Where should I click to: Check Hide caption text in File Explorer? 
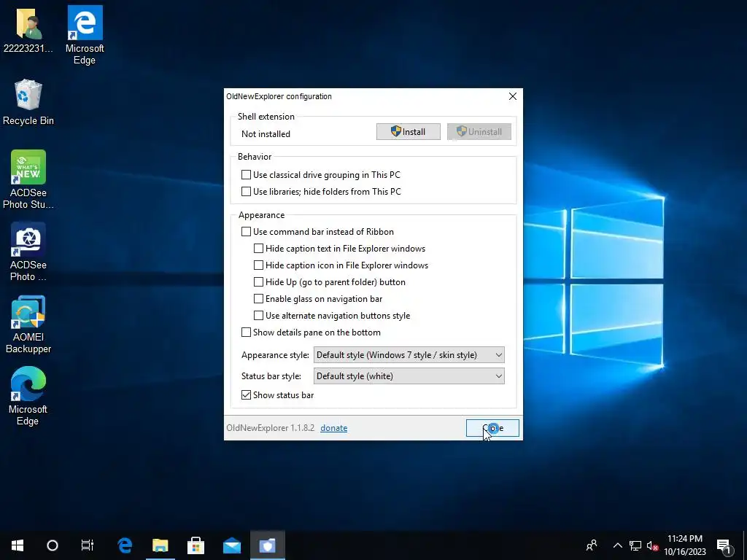(259, 248)
